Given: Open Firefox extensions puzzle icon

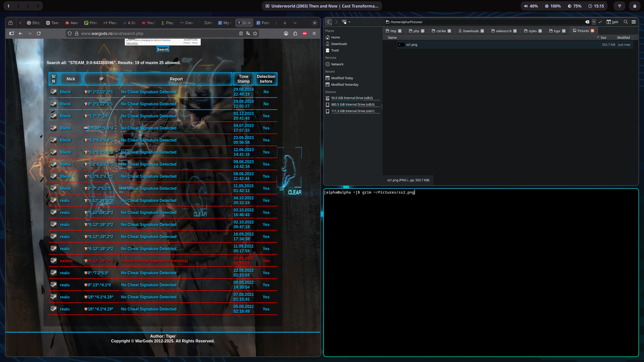Looking at the screenshot, I should click(x=295, y=33).
